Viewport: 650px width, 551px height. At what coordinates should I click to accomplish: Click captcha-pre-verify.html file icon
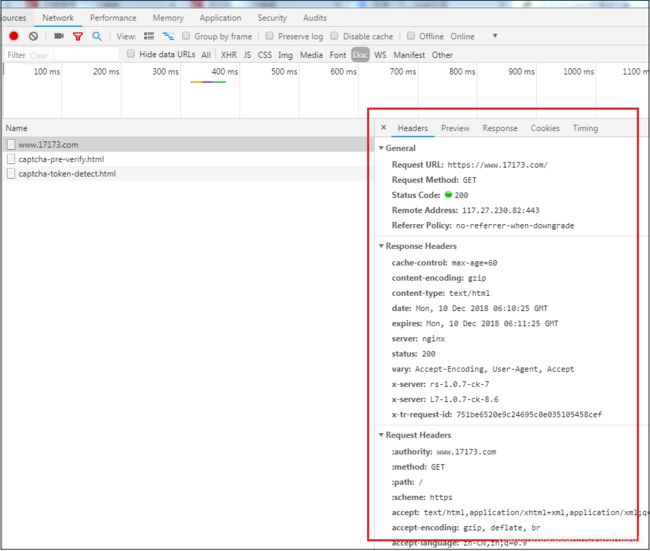[11, 159]
